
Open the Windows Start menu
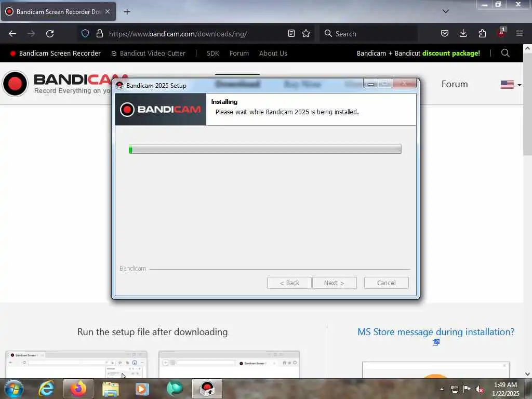(x=14, y=389)
